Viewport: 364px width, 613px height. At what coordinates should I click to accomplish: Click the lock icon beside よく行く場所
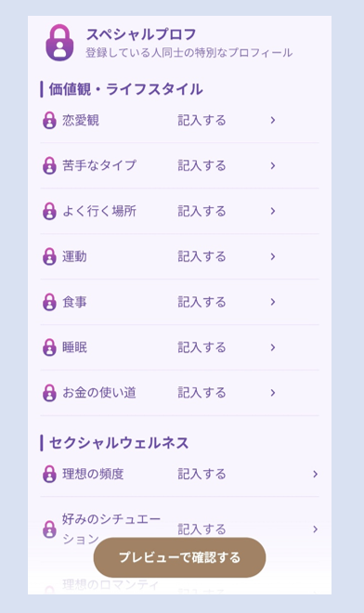coord(49,211)
